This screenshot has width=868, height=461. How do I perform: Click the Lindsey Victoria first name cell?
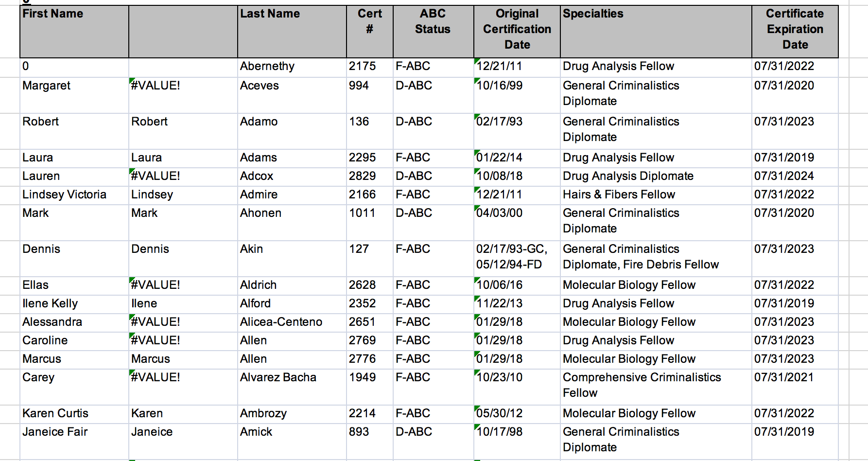pyautogui.click(x=74, y=195)
